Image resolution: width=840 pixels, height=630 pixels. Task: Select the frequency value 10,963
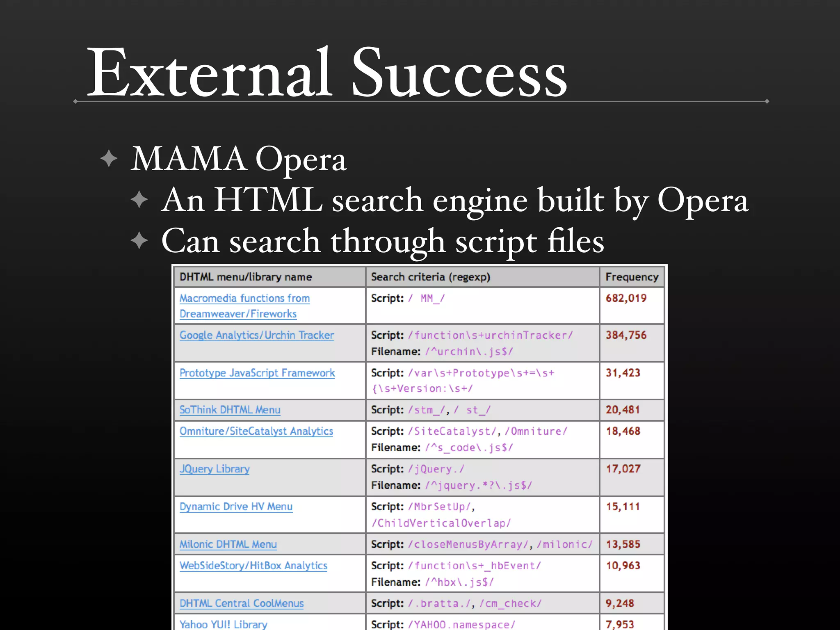[623, 566]
